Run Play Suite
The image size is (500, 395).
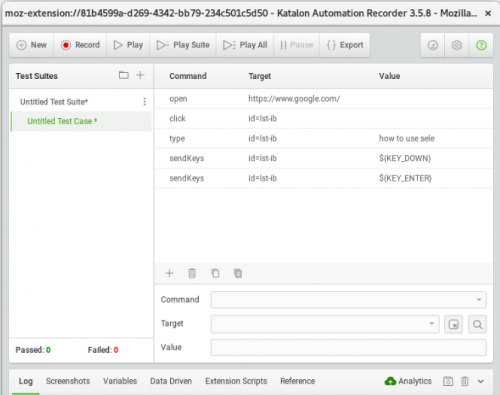[x=183, y=45]
